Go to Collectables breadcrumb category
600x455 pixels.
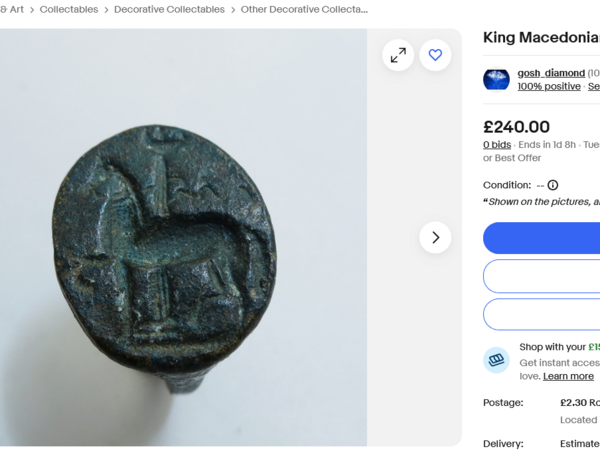coord(69,10)
